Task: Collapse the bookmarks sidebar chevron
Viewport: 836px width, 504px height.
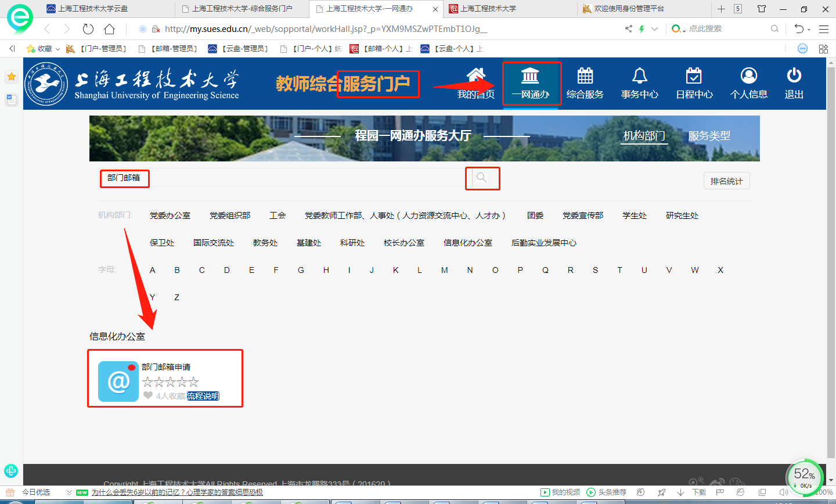Action: 12,49
